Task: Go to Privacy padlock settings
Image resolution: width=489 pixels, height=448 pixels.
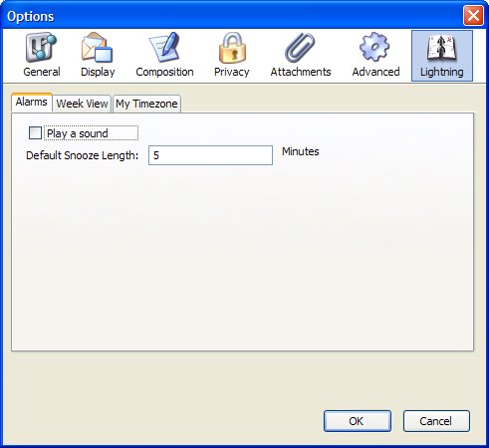Action: pos(232,56)
